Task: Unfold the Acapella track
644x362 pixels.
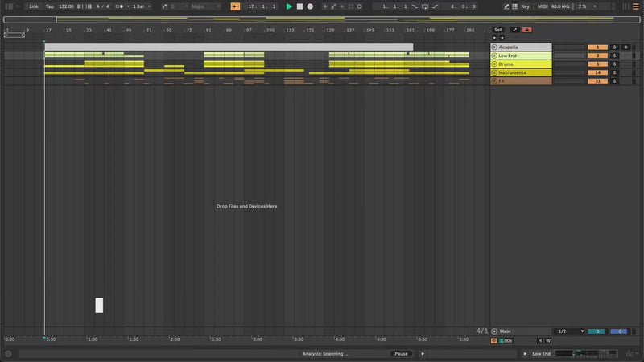Action: 494,47
